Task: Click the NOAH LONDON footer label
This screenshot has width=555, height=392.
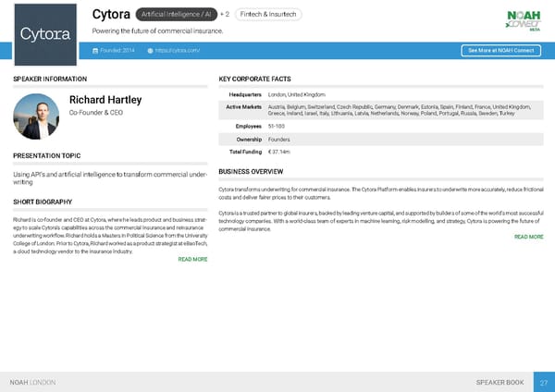Action: pyautogui.click(x=31, y=381)
